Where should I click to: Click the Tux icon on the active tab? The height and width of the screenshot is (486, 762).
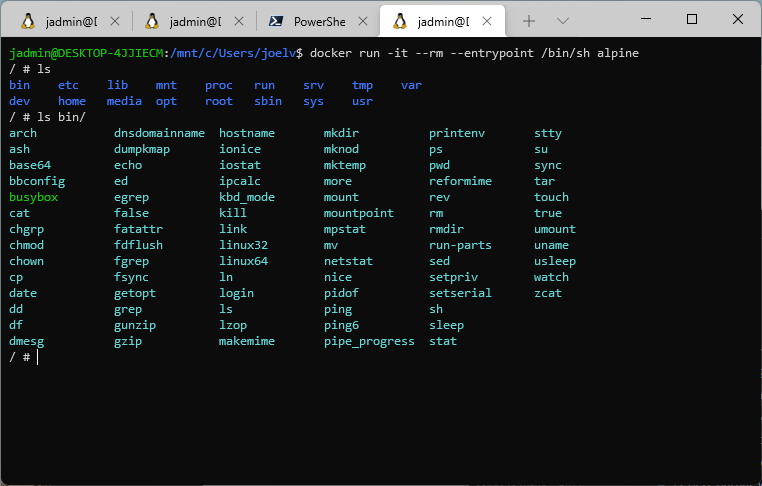click(400, 21)
